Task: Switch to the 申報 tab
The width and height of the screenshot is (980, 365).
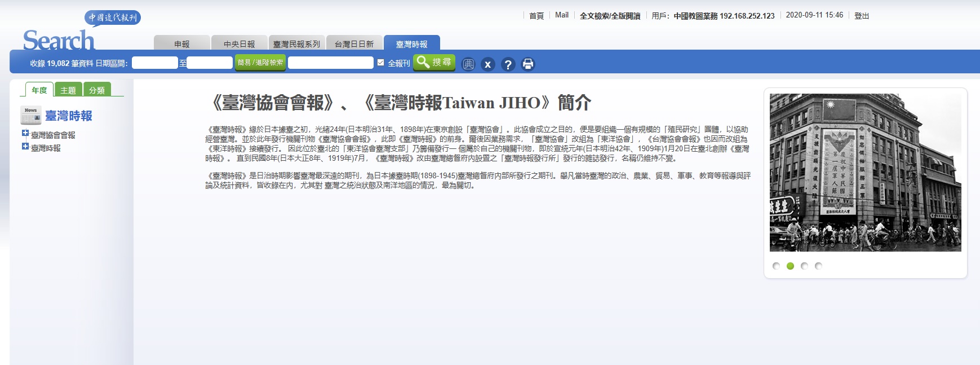Action: (x=181, y=44)
